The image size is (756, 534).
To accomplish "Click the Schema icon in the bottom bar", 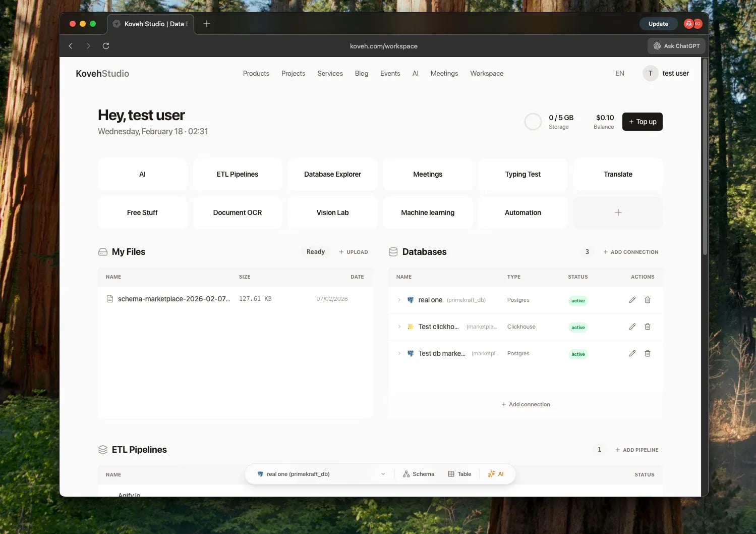I will coord(418,473).
